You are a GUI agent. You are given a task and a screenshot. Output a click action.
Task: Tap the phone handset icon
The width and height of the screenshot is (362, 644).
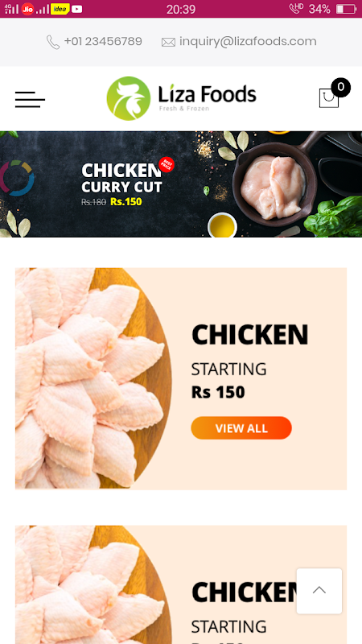click(x=53, y=42)
